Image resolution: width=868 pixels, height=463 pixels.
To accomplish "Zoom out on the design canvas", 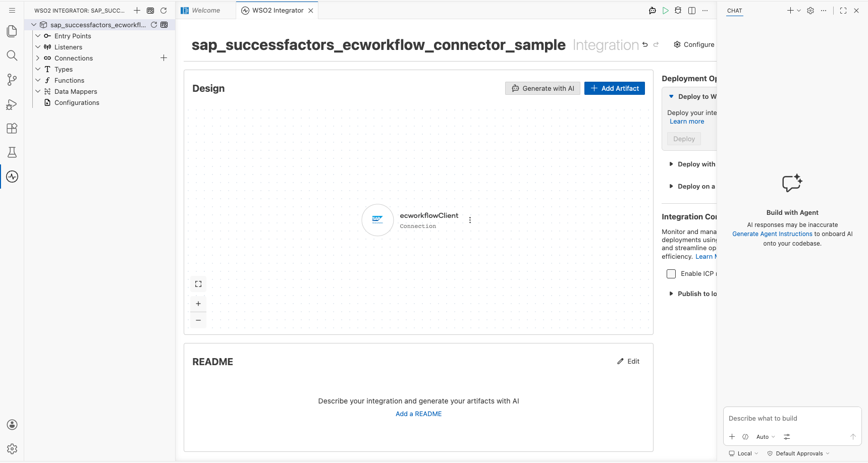I will (198, 320).
